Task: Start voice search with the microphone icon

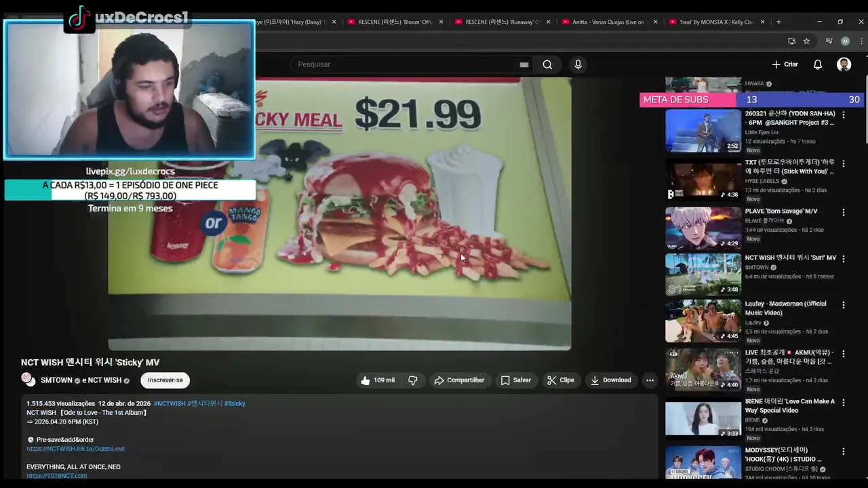Action: 578,64
